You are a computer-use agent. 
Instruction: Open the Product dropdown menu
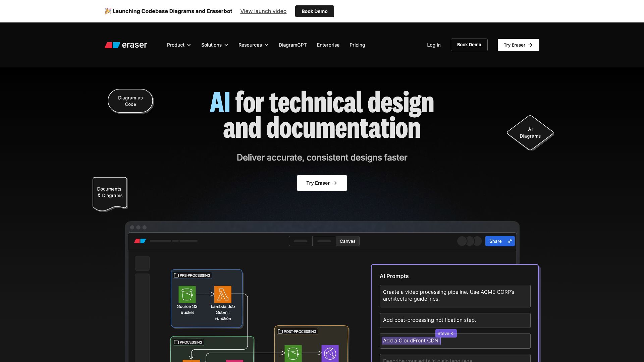click(x=178, y=45)
